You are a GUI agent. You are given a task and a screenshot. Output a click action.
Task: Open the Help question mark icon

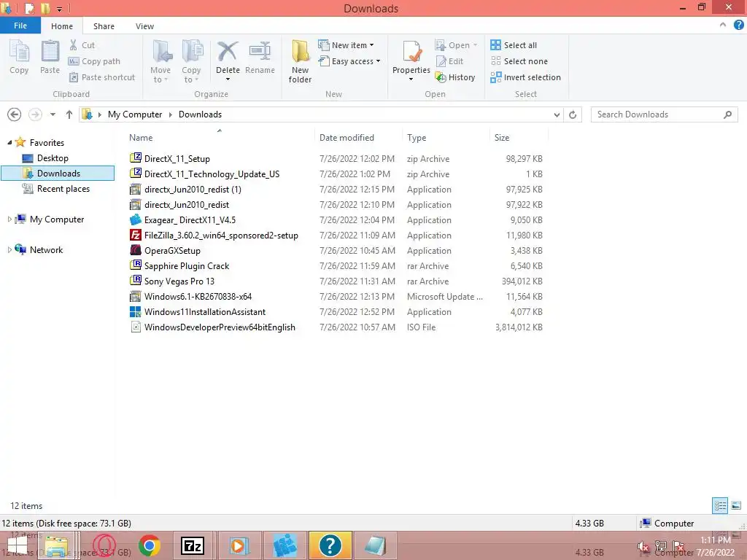tap(738, 26)
